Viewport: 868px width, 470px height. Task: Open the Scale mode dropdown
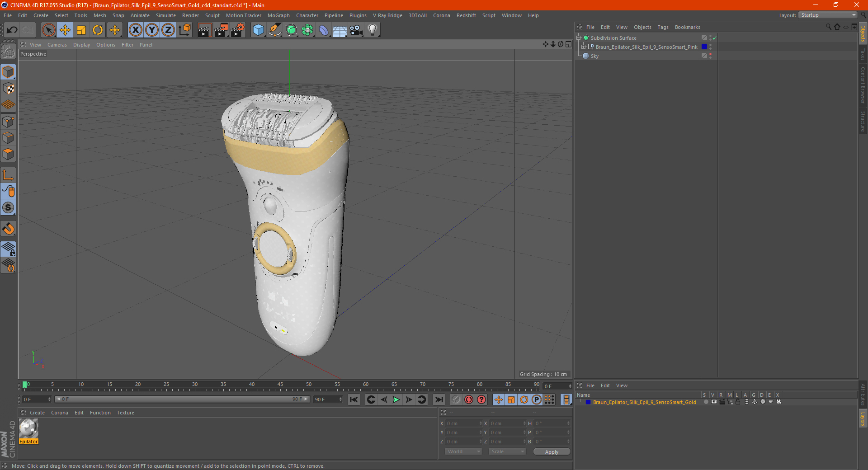tap(507, 451)
